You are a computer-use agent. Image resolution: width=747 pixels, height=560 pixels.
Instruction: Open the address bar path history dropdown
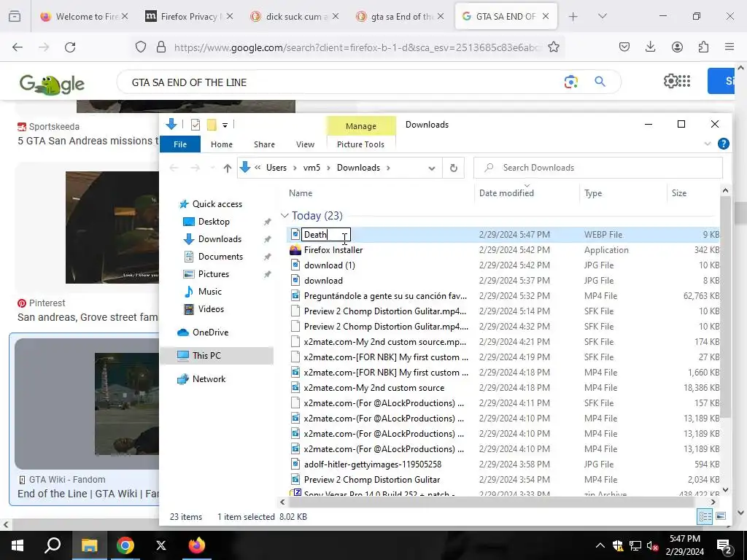tap(432, 168)
